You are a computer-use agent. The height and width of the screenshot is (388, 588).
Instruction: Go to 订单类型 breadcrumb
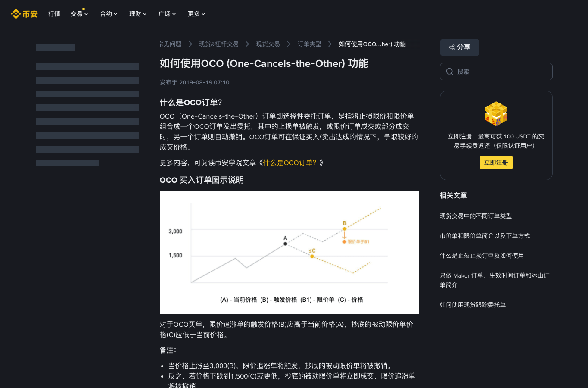click(309, 44)
